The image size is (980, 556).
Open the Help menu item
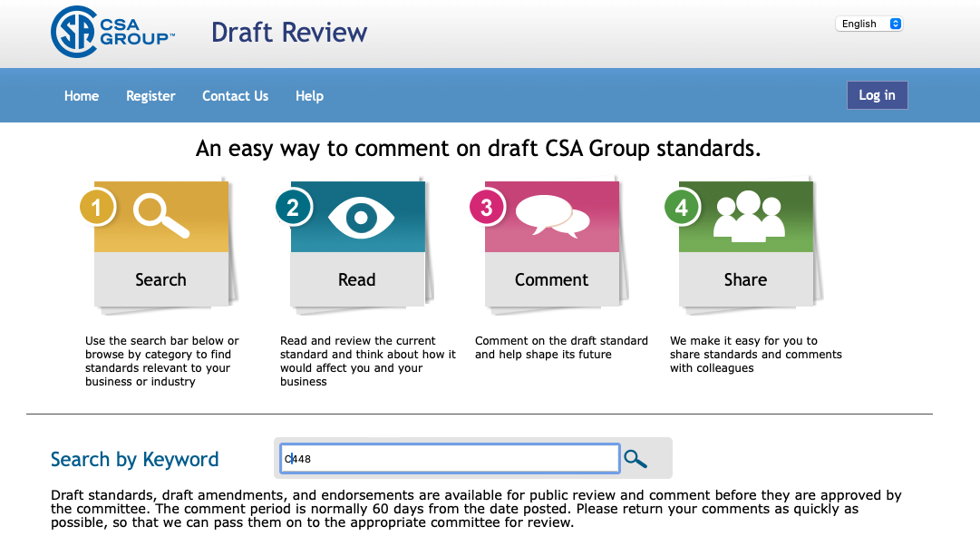(309, 95)
